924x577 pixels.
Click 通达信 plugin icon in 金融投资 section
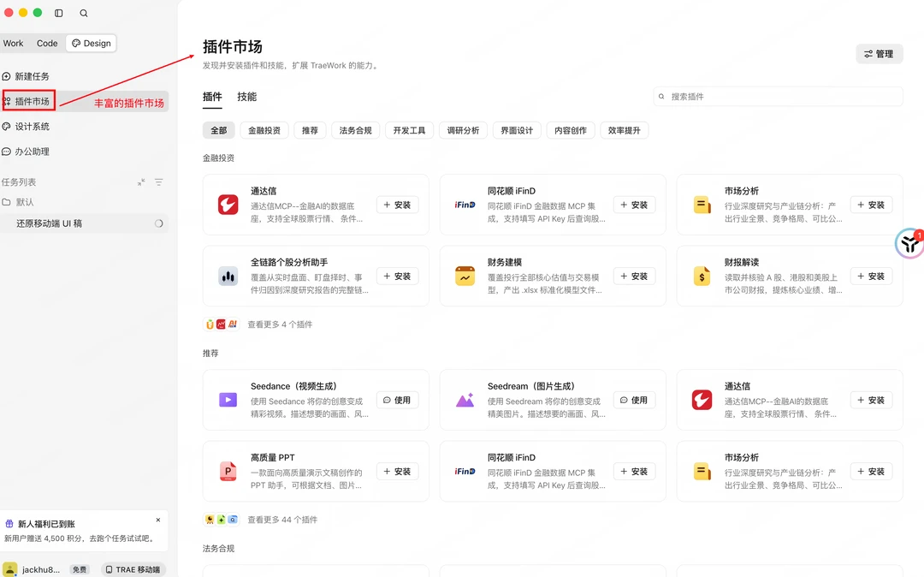pos(228,205)
